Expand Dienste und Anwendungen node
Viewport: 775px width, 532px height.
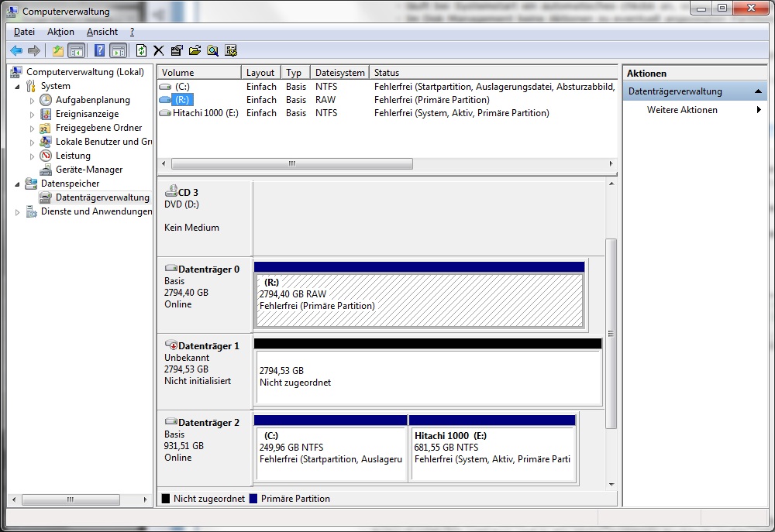18,212
